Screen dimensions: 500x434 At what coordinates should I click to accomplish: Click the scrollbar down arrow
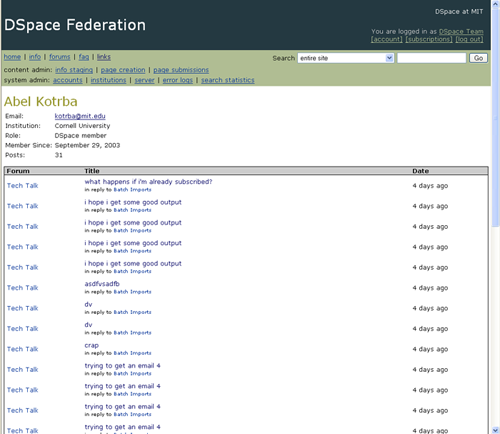coord(496,430)
